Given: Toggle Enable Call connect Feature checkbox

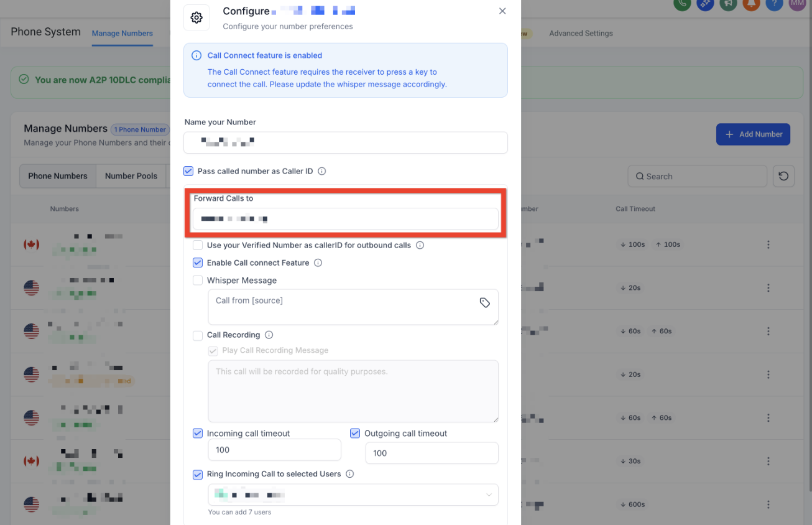Looking at the screenshot, I should 198,262.
